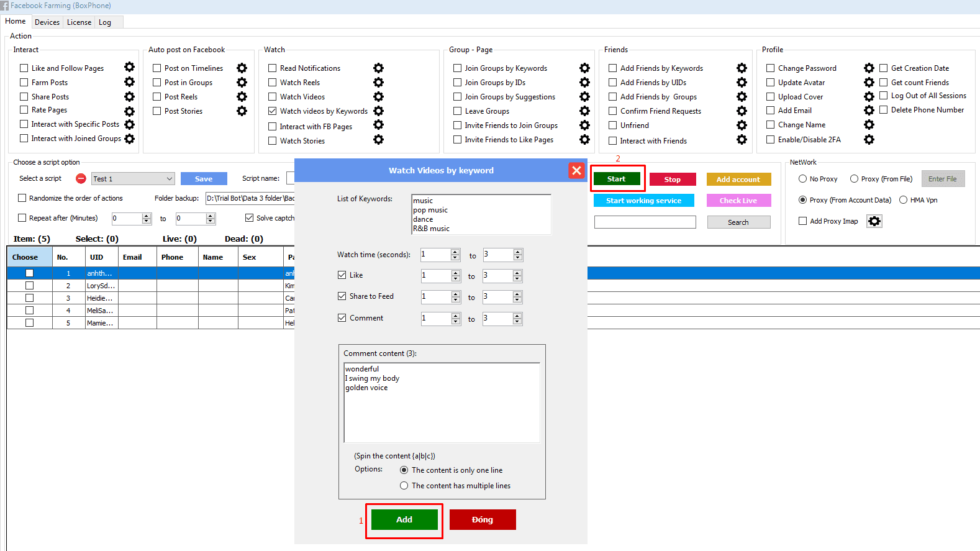Open settings gear for Add Friends by Keywords

742,68
